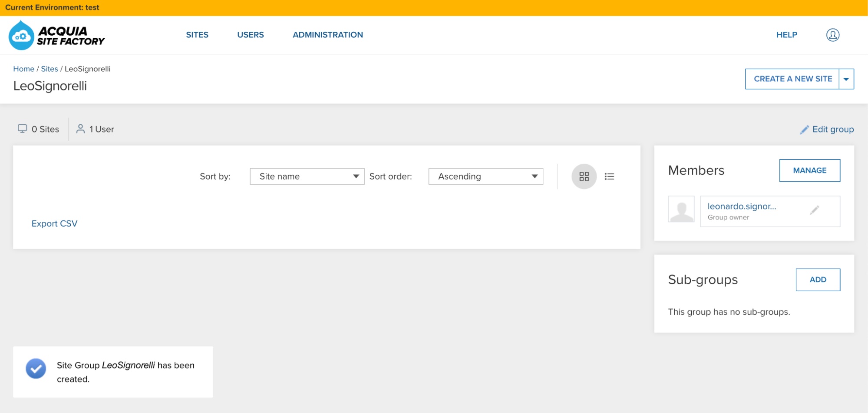Click ADD sub-groups button

(818, 280)
